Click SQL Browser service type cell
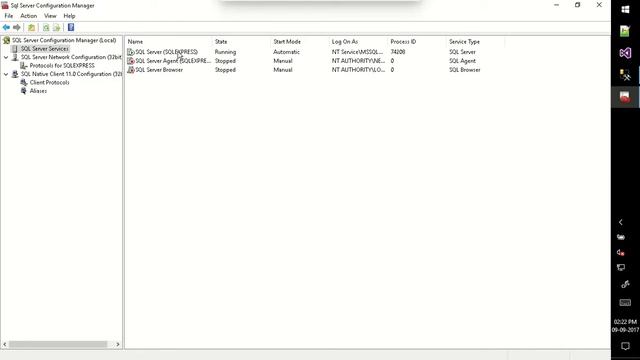Screen dimensions: 640x360 (x=464, y=70)
